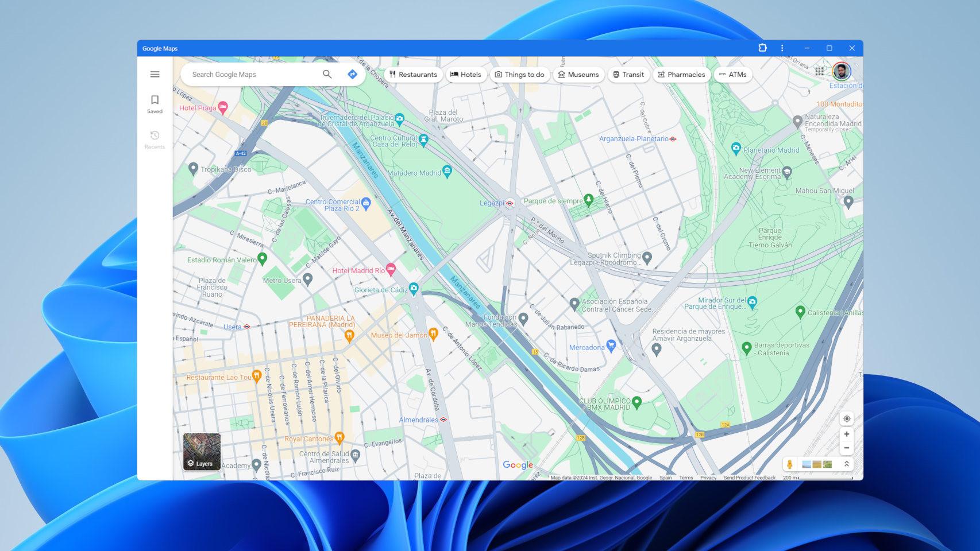The width and height of the screenshot is (980, 551).
Task: Open Directions with the blue arrow icon
Action: pos(352,74)
